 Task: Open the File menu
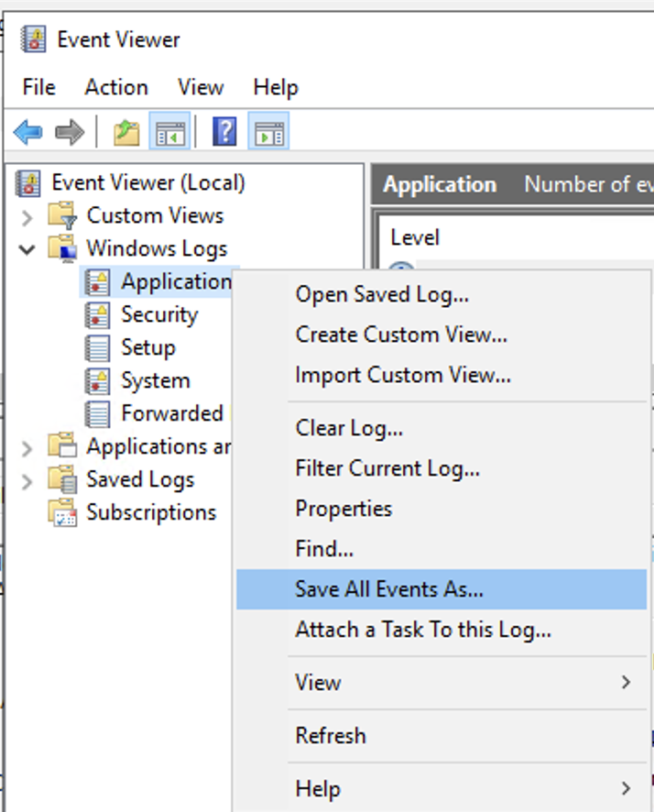(x=39, y=87)
